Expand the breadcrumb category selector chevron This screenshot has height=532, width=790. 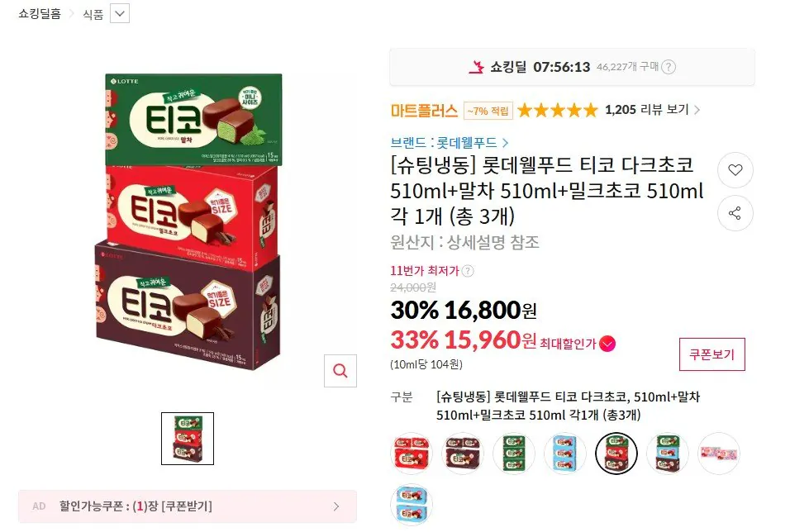117,14
